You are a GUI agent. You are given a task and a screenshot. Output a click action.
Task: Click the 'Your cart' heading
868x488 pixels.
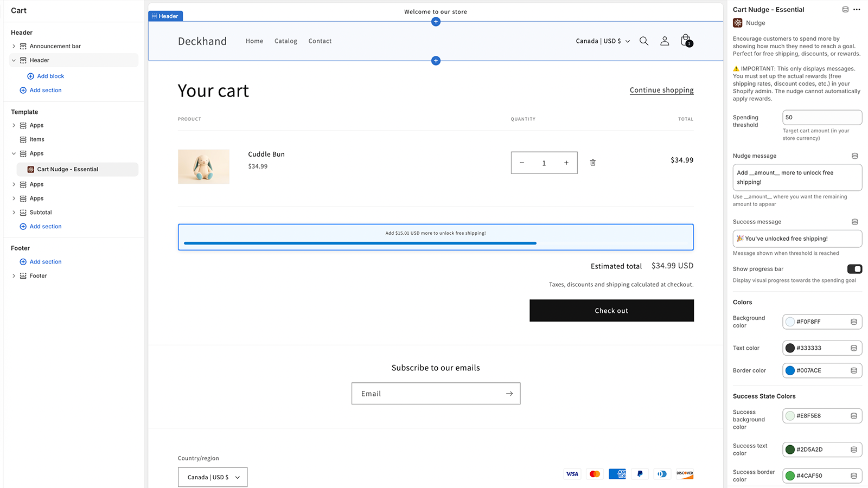(x=213, y=91)
